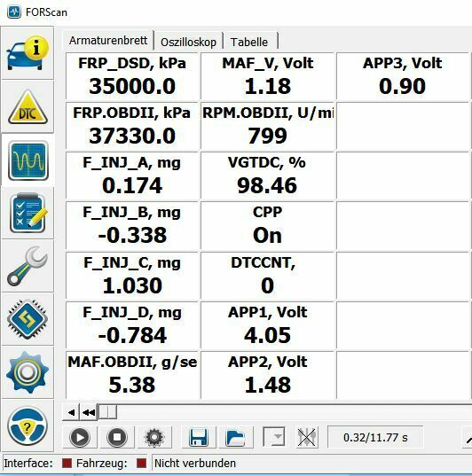
Task: Select the APP1 Volt gauge cell
Action: [x=267, y=325]
